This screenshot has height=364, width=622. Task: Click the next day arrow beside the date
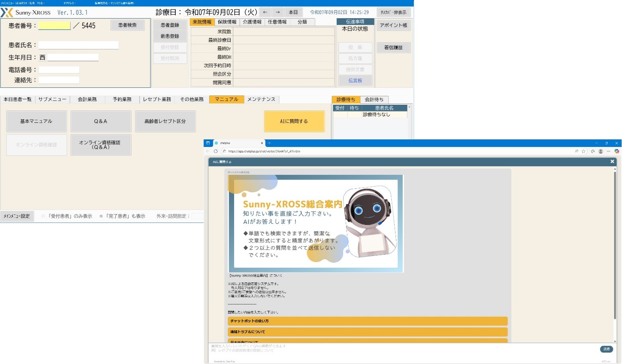pos(278,12)
